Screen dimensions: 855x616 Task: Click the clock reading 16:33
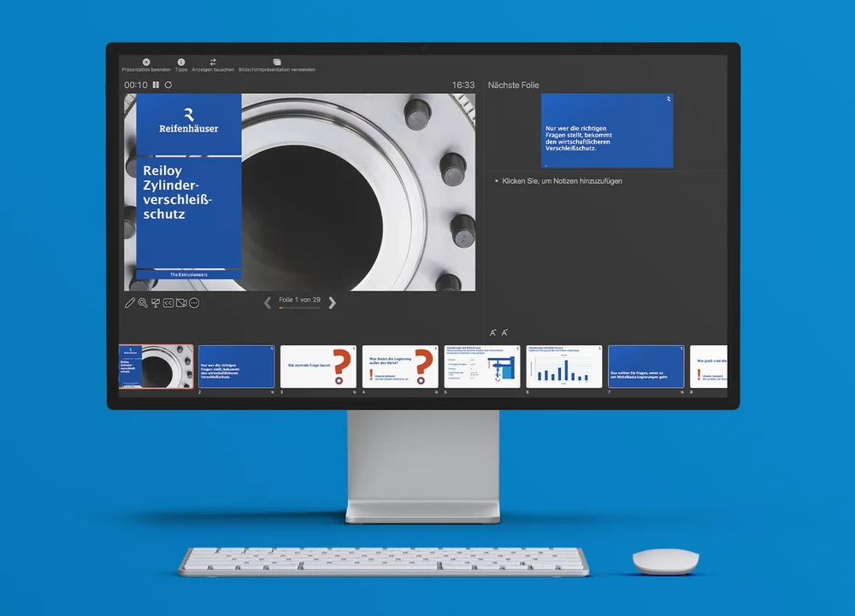463,85
